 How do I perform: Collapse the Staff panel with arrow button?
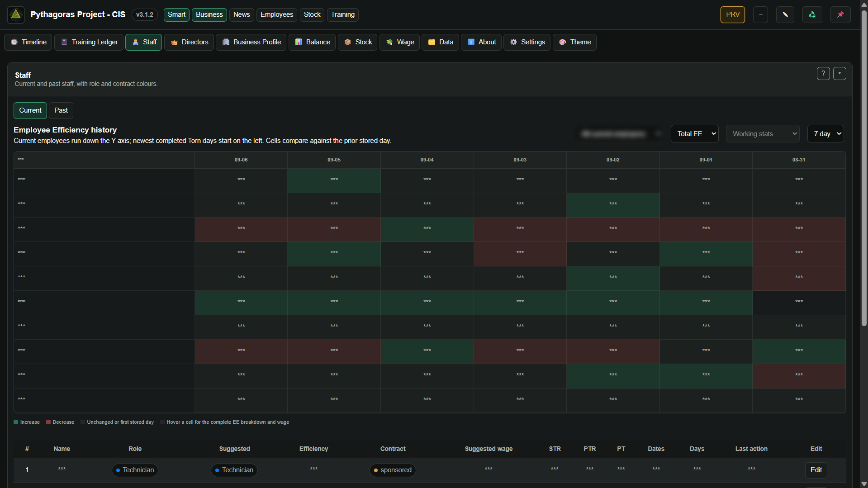coord(840,73)
